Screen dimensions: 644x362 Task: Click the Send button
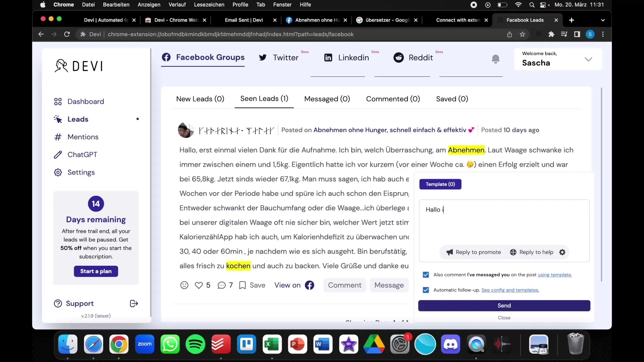[504, 306]
